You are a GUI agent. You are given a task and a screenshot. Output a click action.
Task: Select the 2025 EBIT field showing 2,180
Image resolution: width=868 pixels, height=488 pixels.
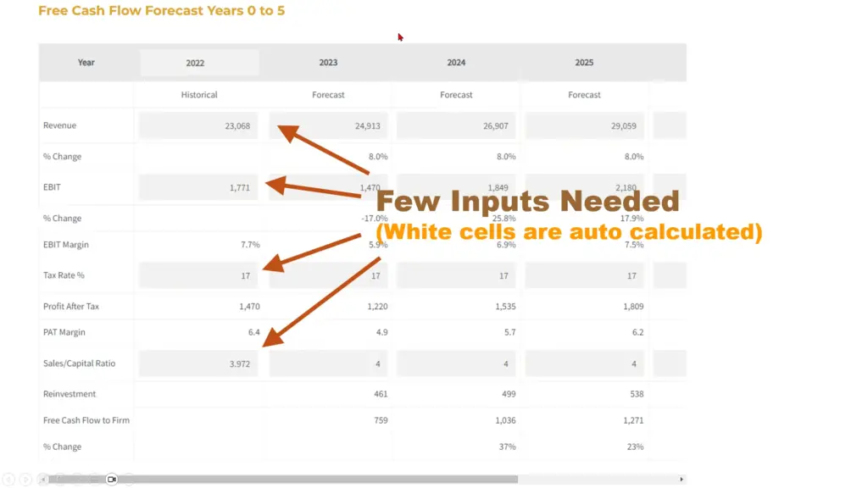584,187
